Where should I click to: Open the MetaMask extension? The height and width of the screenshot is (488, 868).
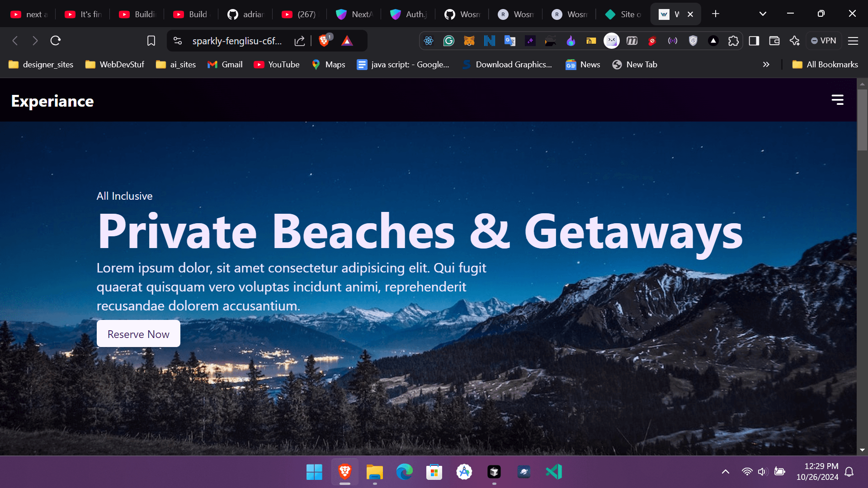point(469,41)
